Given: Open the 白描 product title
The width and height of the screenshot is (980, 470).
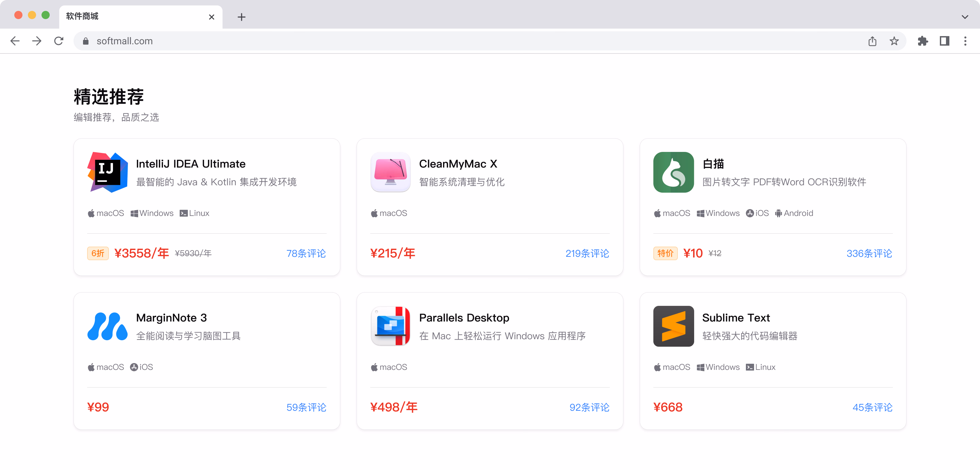Looking at the screenshot, I should (713, 164).
